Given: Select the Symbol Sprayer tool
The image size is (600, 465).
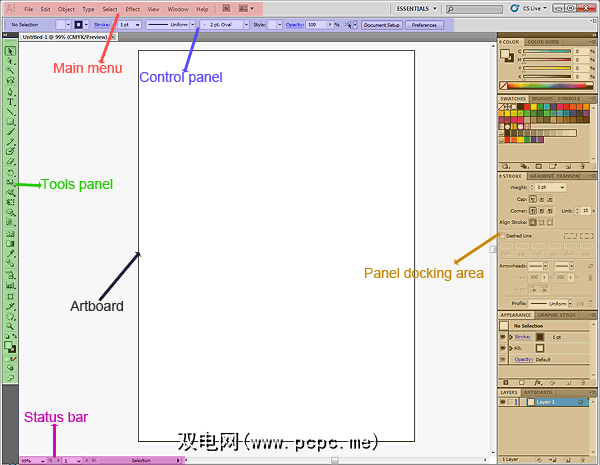Looking at the screenshot, I should coord(10,275).
